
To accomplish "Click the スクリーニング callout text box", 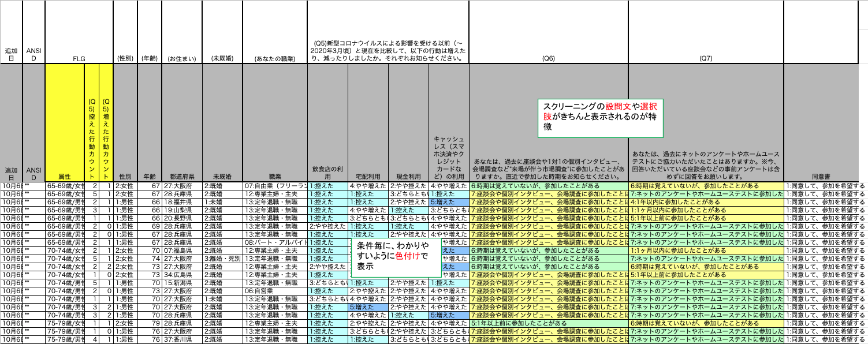I will [599, 117].
